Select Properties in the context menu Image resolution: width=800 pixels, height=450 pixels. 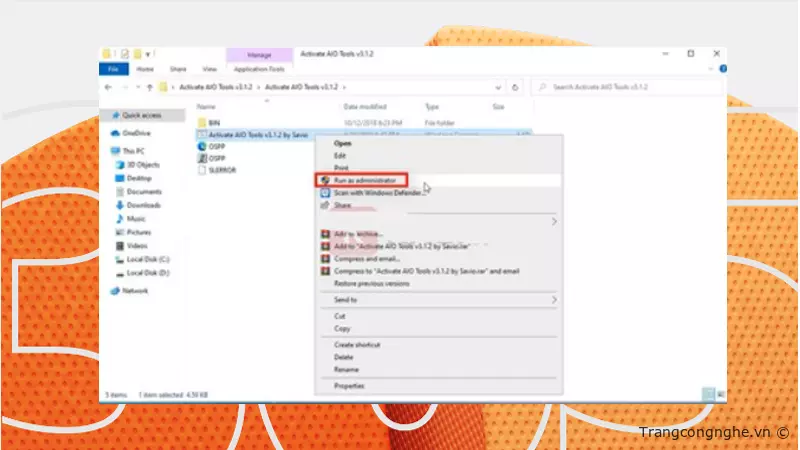point(349,385)
